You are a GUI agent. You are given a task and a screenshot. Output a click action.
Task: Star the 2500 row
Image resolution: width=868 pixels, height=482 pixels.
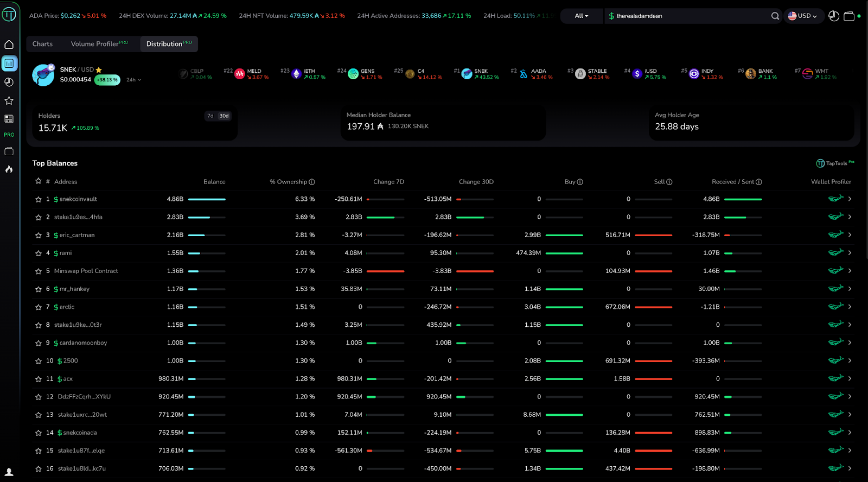tap(39, 361)
